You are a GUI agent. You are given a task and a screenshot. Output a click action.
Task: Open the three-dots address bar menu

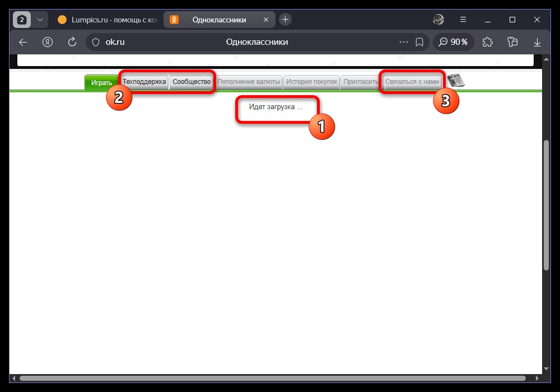click(404, 42)
